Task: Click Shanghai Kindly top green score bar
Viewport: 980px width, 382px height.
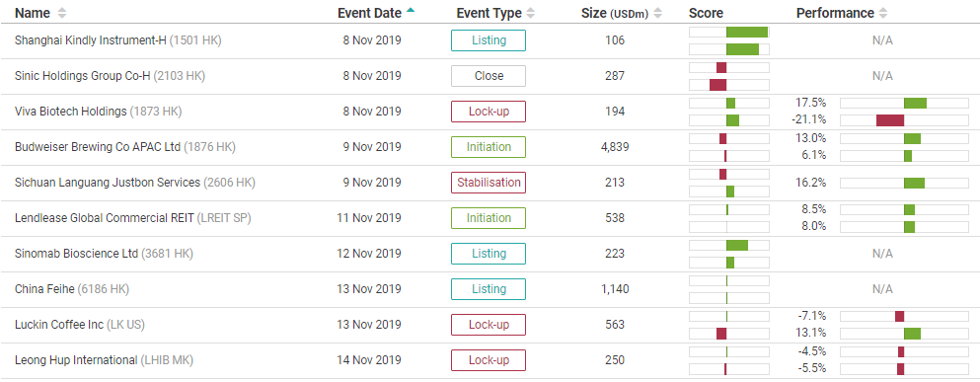Action: [747, 32]
